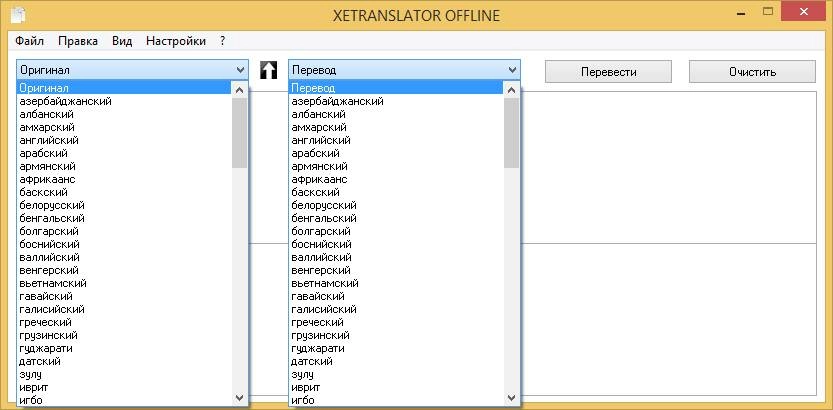Choose албанский in Перевод list
The image size is (833, 410).
(x=396, y=114)
